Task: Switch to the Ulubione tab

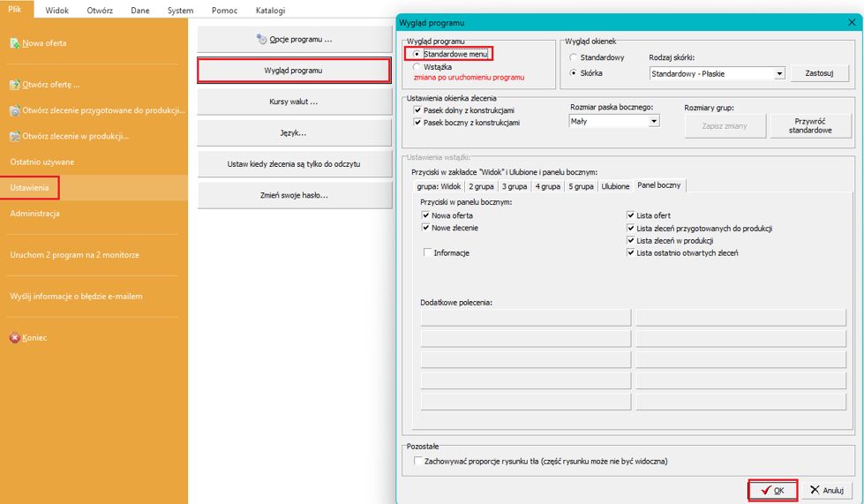Action: point(615,186)
